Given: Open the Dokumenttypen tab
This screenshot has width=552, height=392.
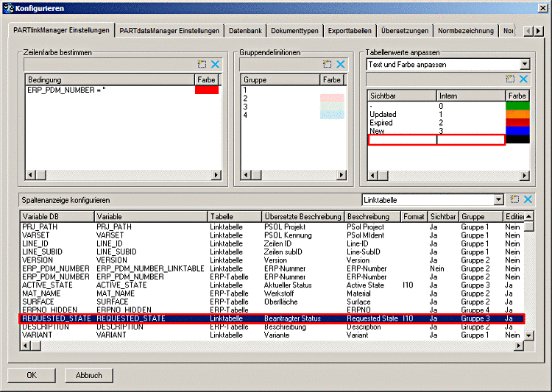Looking at the screenshot, I should (294, 31).
